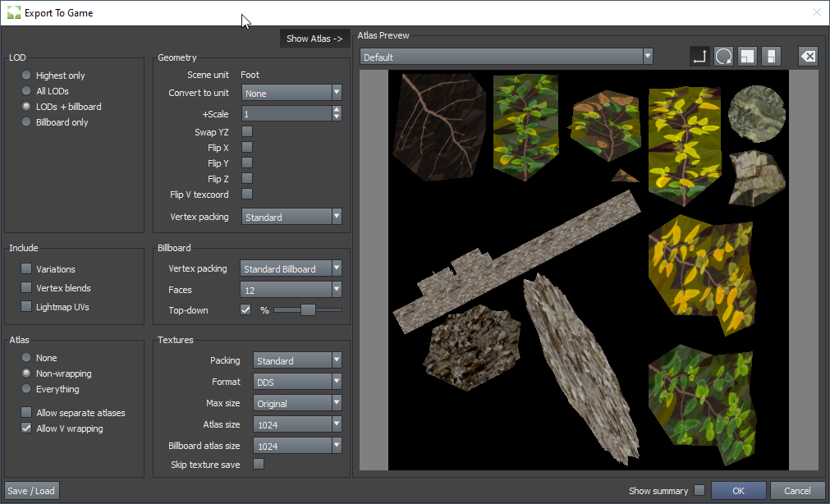
Task: Open the Default atlas preview dropdown
Action: coord(506,57)
